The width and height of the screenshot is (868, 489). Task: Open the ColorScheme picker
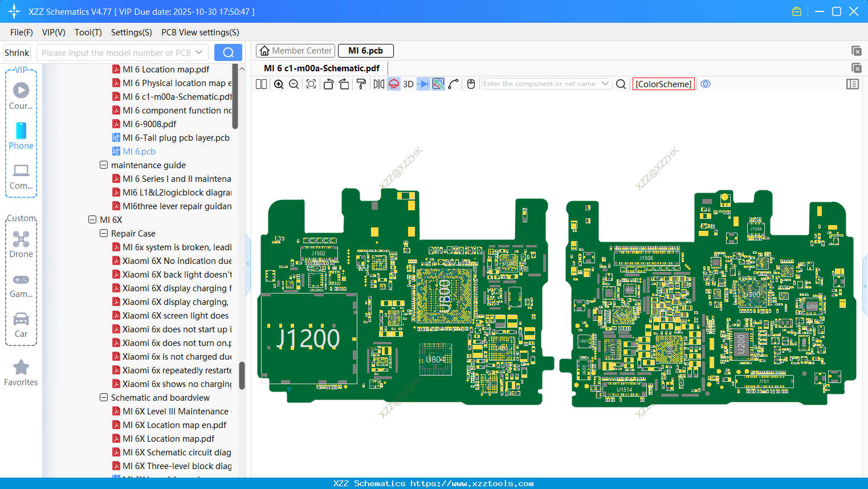[x=663, y=84]
